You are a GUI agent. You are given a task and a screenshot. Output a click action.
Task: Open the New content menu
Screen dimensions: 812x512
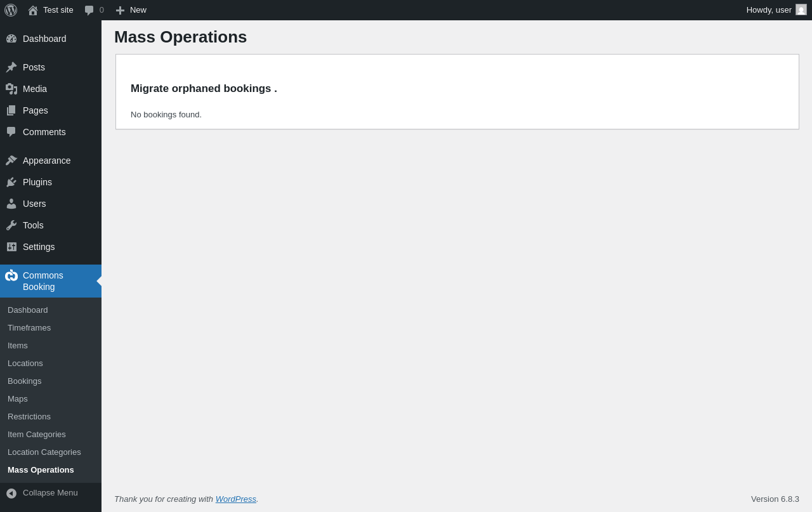click(x=138, y=10)
